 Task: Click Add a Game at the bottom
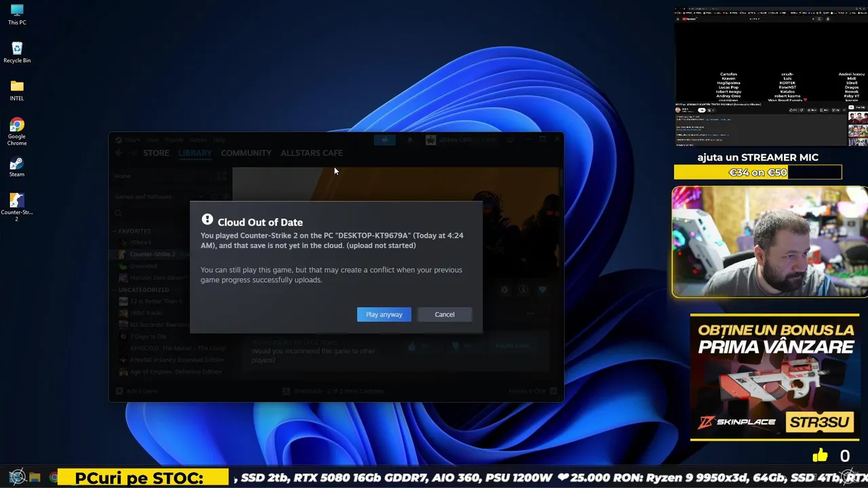pos(136,391)
